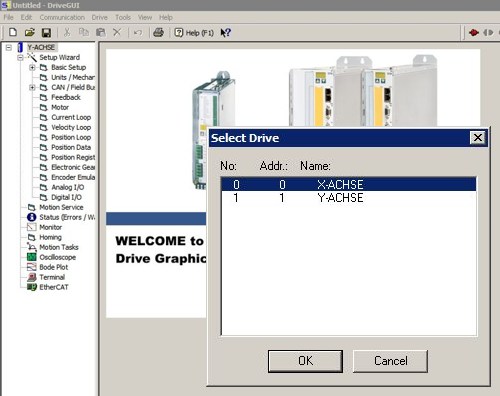Click OK in Select Drive dialog
500x396 pixels.
point(305,361)
